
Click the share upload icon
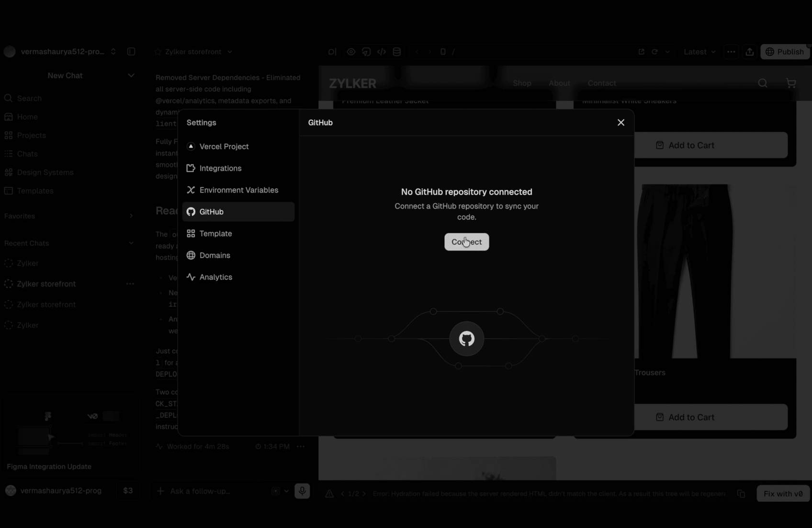pyautogui.click(x=749, y=52)
